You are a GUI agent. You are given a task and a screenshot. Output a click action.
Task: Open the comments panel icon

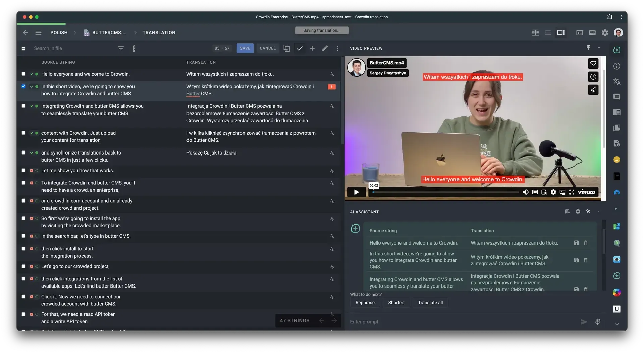click(616, 97)
